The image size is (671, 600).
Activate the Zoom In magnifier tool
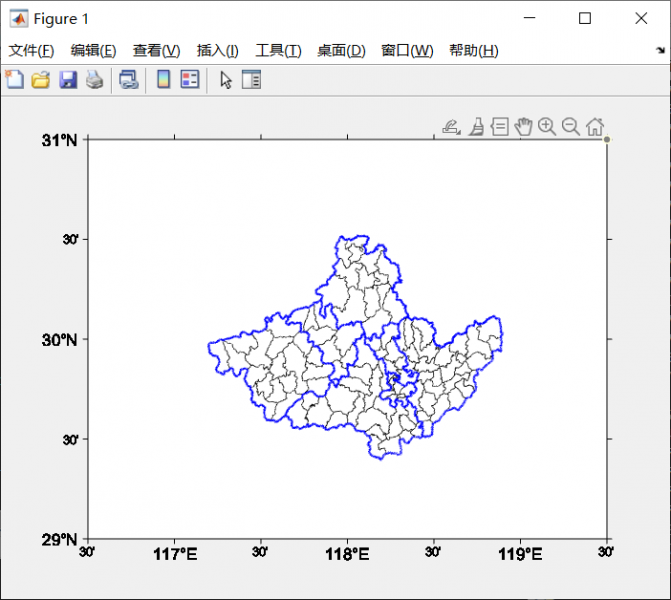click(x=547, y=126)
